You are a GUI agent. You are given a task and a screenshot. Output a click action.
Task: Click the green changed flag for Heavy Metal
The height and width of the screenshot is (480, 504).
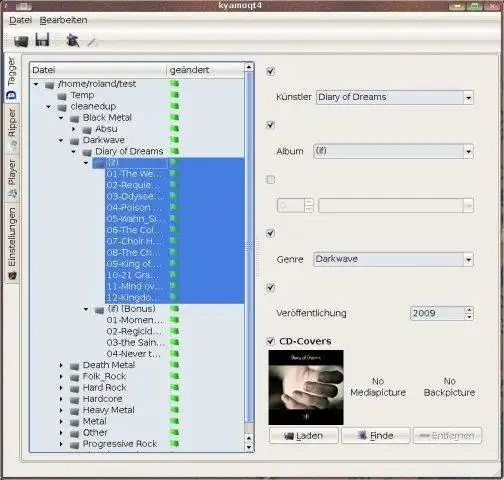tap(174, 410)
